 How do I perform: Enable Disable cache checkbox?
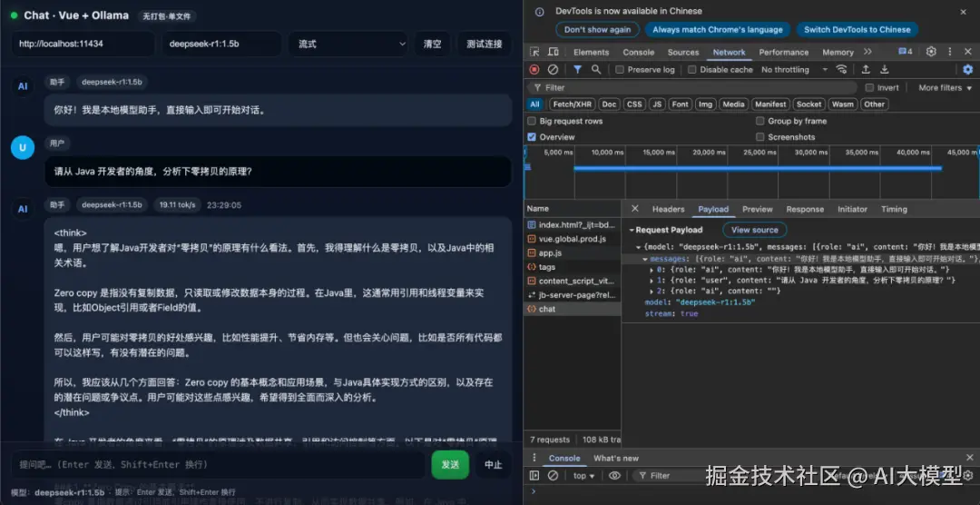point(691,69)
